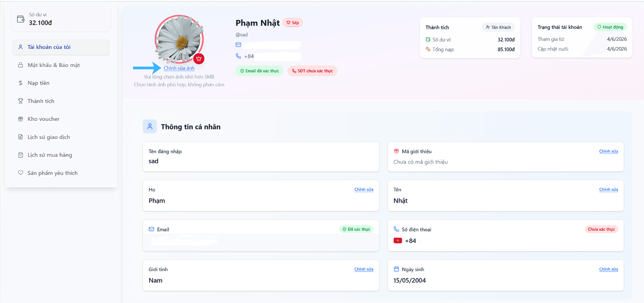Click the heart icon beside Sản phẩm yêu thích

point(20,173)
